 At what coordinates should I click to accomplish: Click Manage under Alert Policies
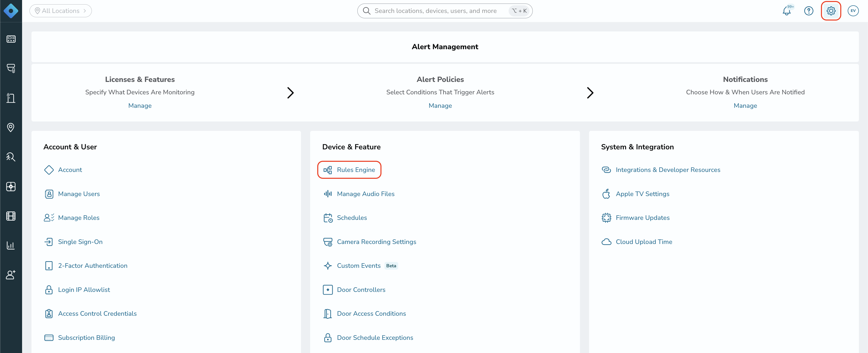tap(440, 105)
